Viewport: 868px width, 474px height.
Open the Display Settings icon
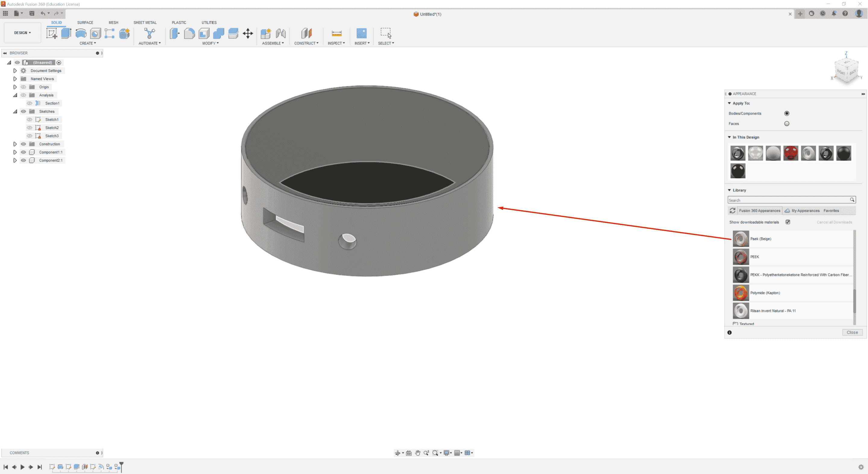(447, 453)
